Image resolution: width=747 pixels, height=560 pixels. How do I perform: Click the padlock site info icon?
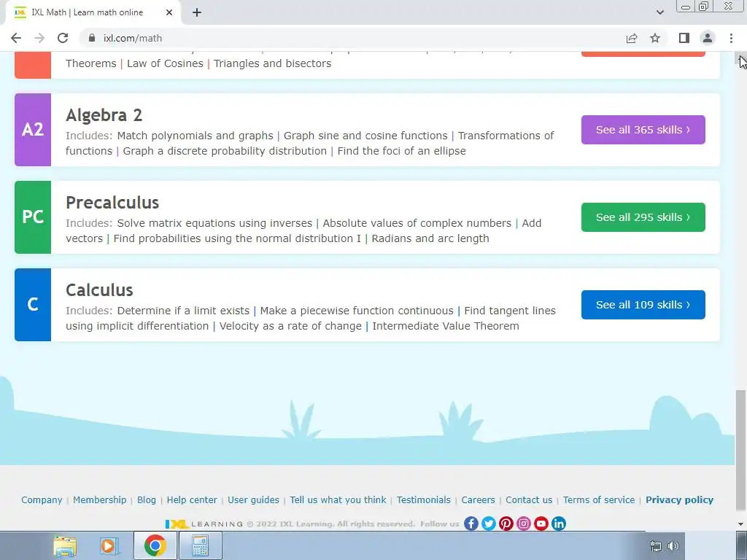[92, 38]
